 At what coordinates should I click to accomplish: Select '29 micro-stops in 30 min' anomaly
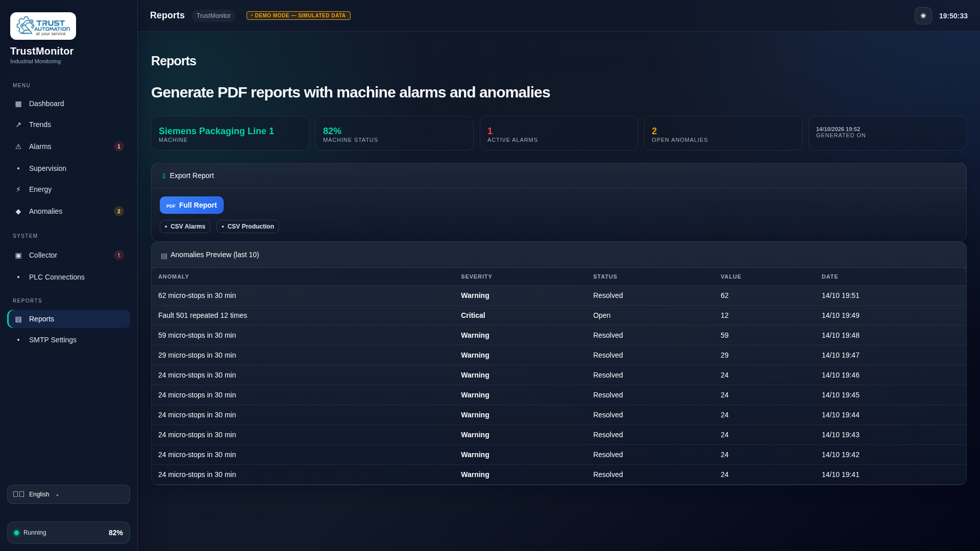pyautogui.click(x=559, y=355)
